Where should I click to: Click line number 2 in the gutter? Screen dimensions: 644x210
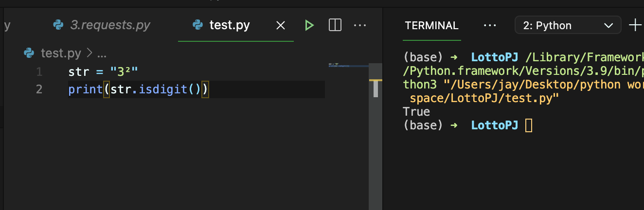coord(39,89)
